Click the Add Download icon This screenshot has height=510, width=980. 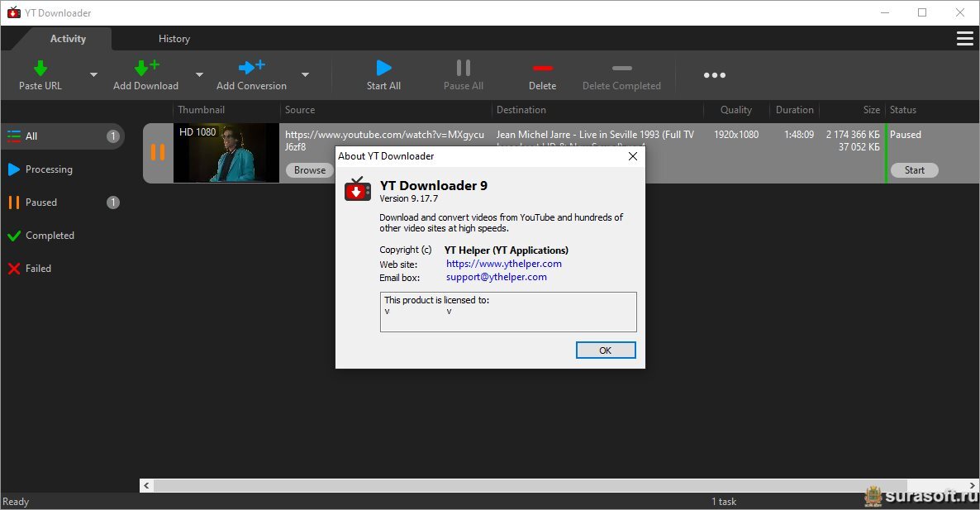(x=145, y=68)
